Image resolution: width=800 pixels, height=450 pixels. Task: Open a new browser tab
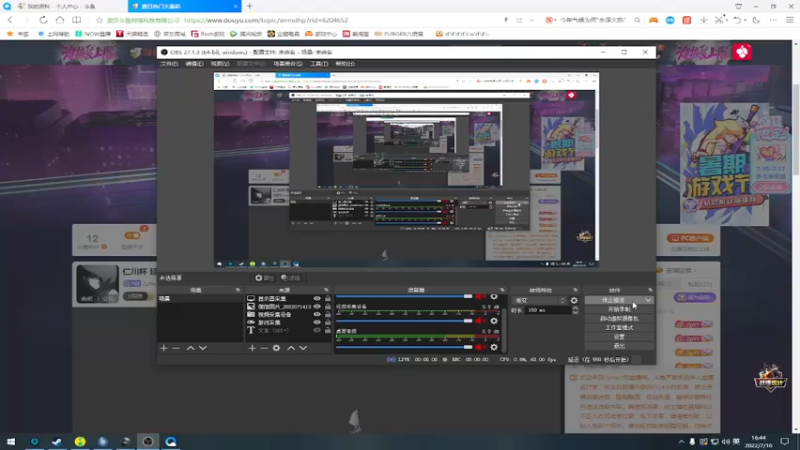[249, 6]
